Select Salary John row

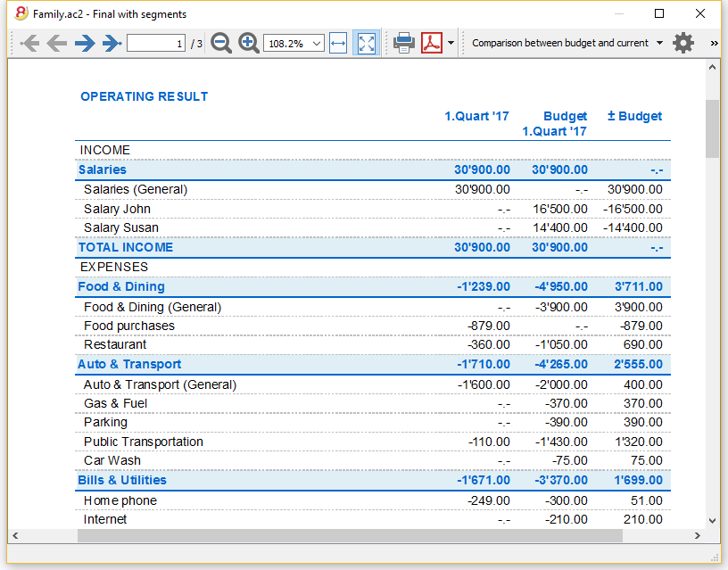tap(373, 209)
